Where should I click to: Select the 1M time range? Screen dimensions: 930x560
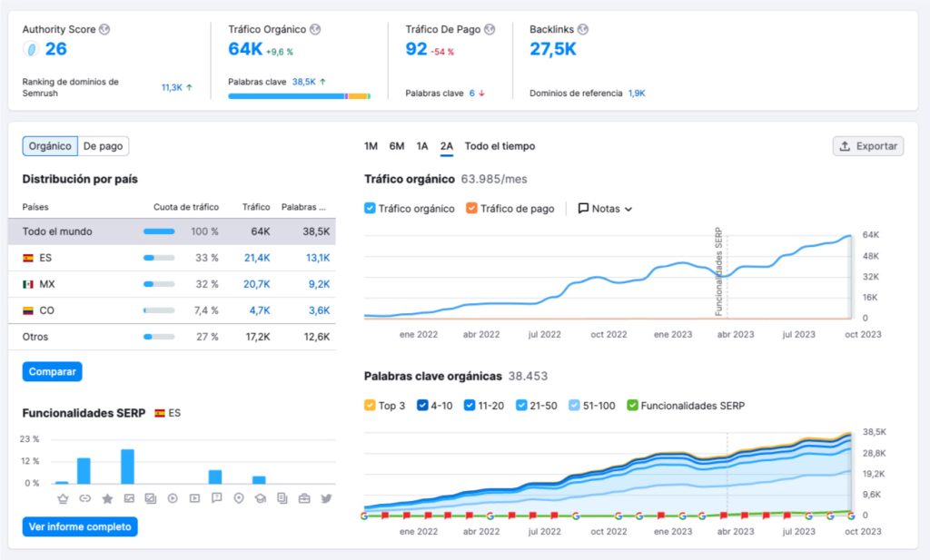(x=371, y=146)
